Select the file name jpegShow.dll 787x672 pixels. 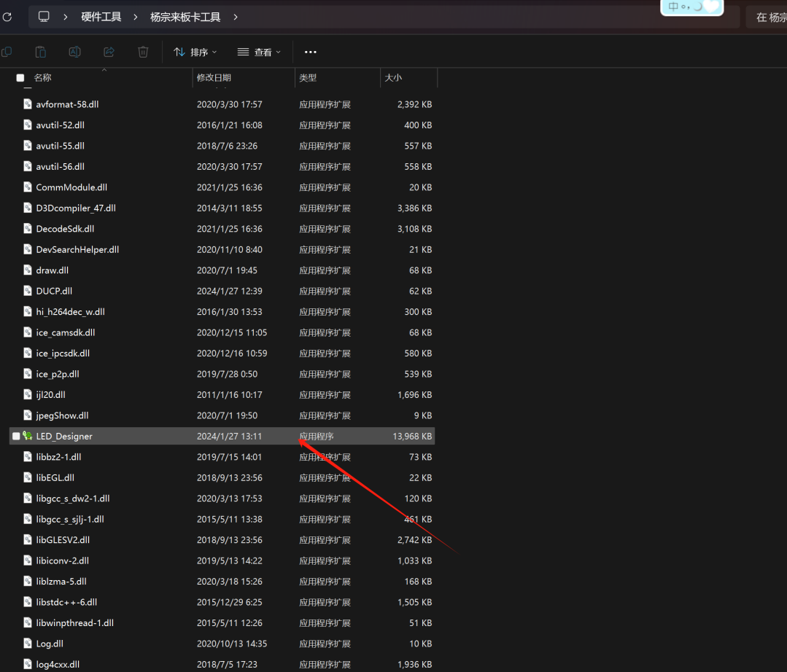point(62,415)
